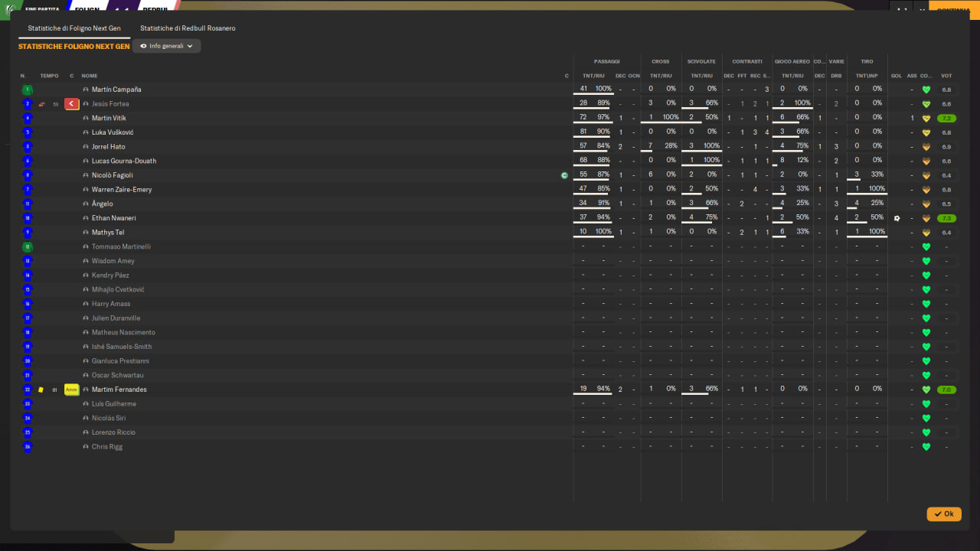Click the 'Continua' button at the top right
980x551 pixels.
pyautogui.click(x=953, y=10)
